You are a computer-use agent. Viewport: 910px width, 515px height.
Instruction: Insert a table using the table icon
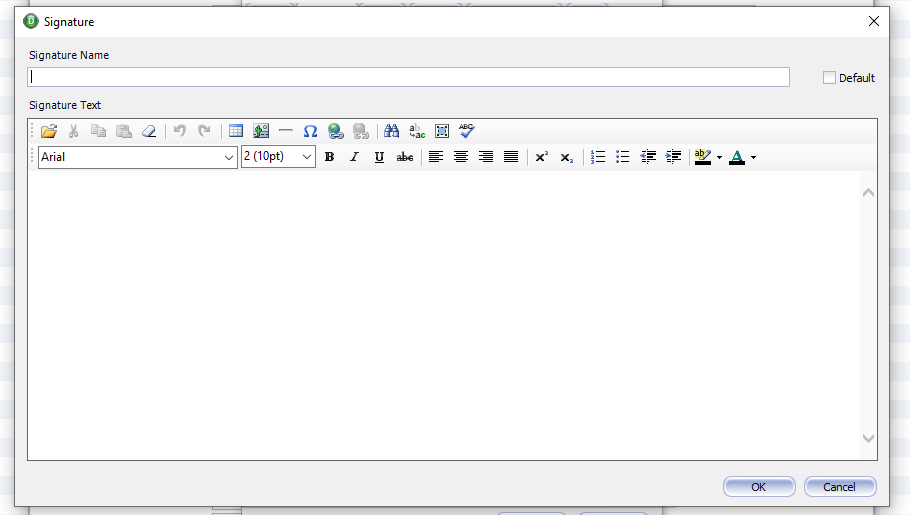point(236,131)
